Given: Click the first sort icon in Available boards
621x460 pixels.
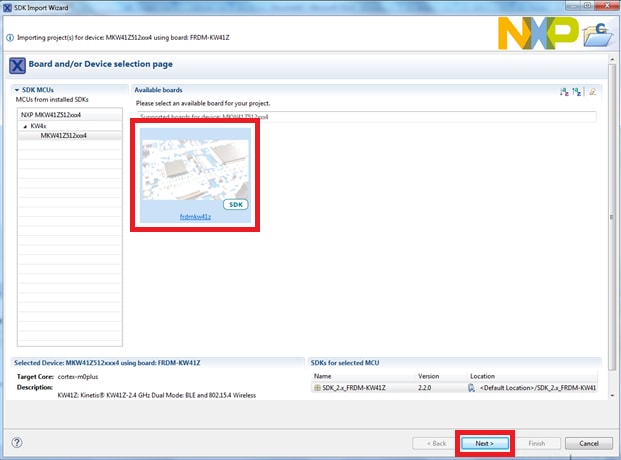Looking at the screenshot, I should [564, 92].
